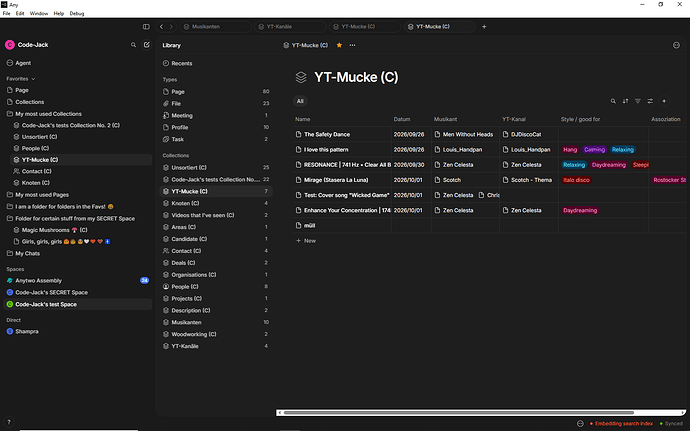The height and width of the screenshot is (431, 690).
Task: Open the view settings sliders icon
Action: [x=650, y=101]
